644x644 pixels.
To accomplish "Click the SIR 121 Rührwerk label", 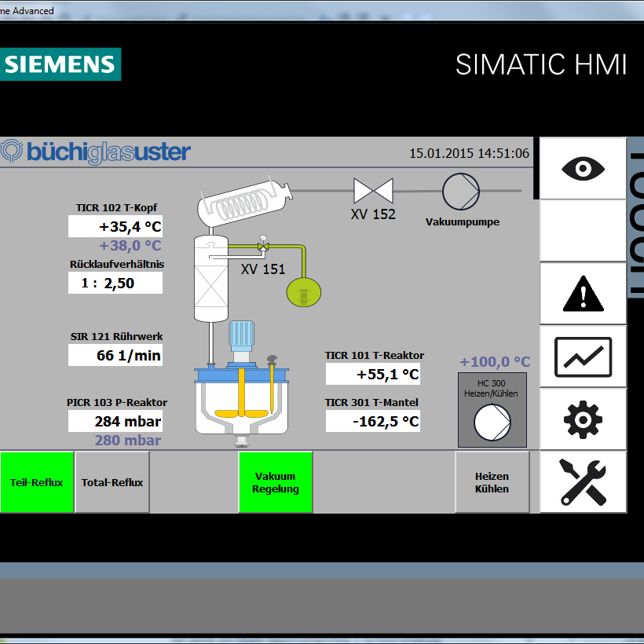I will click(x=117, y=337).
